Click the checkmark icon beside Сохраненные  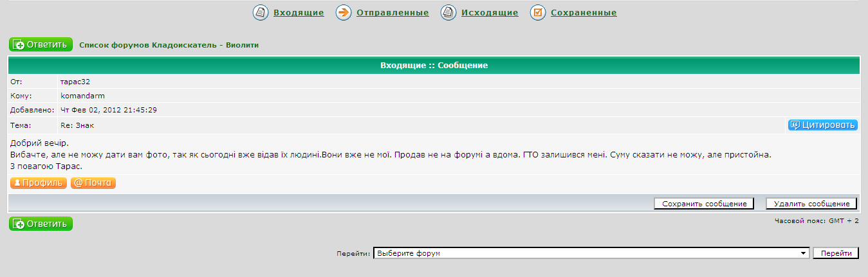[x=538, y=13]
